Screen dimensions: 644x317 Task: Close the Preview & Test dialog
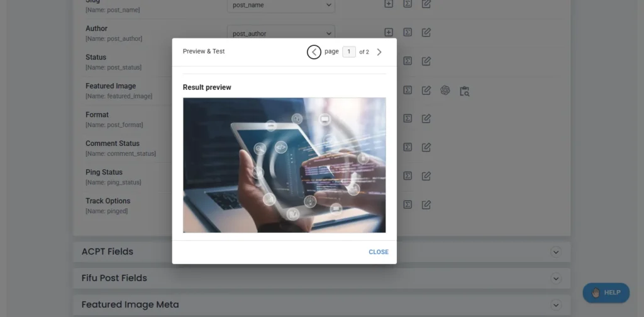click(379, 252)
